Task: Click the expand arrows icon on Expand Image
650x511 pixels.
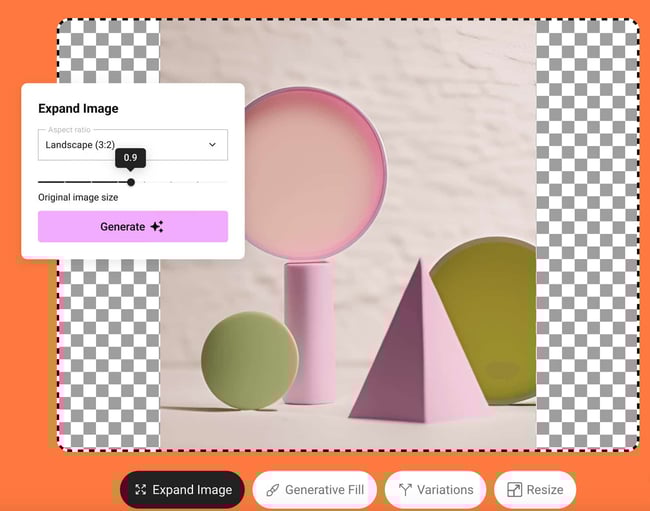Action: [141, 489]
